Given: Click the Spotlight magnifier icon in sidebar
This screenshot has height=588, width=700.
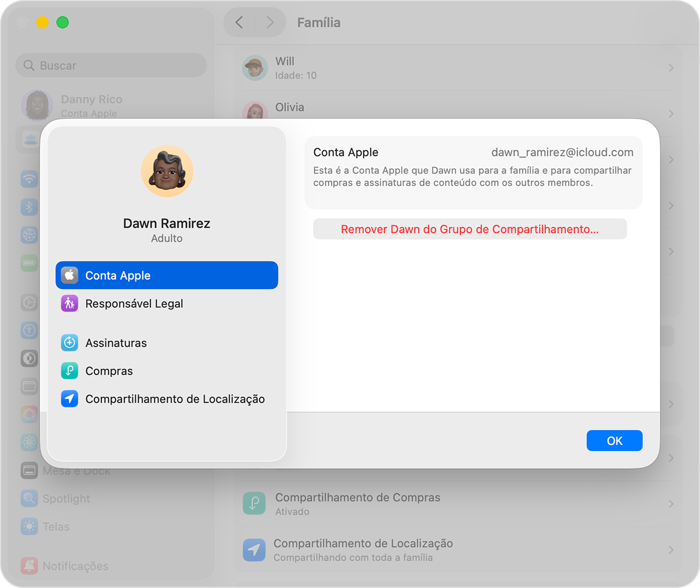Looking at the screenshot, I should pos(30,499).
